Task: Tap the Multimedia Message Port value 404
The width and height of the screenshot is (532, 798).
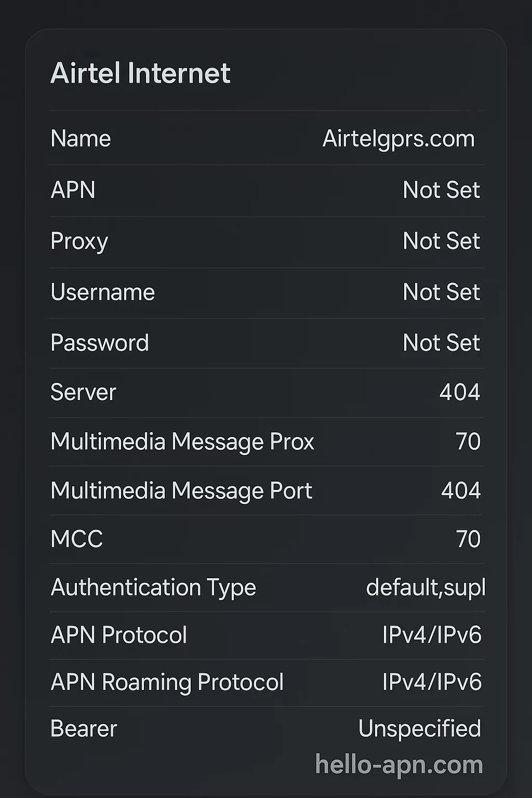Action: pos(461,490)
